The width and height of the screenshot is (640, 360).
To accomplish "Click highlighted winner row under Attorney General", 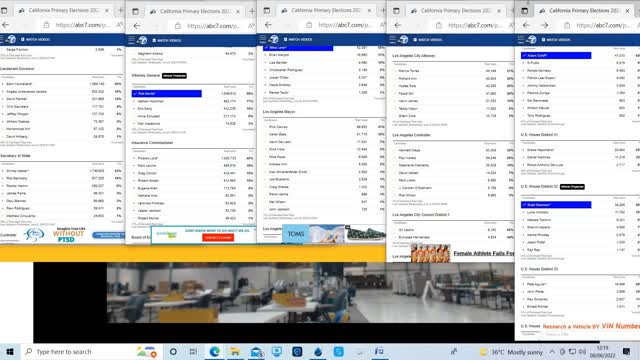I will [167, 93].
